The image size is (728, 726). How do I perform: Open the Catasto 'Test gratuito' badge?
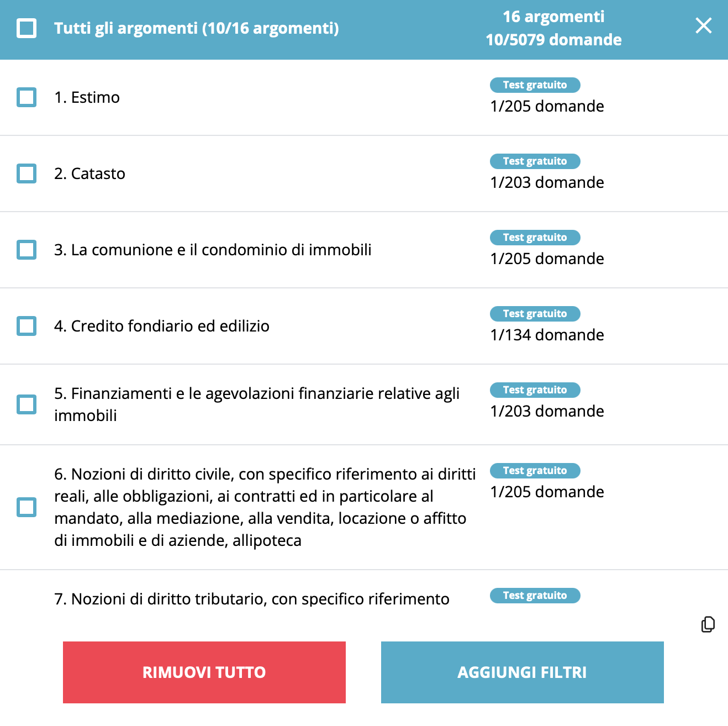[x=535, y=161]
